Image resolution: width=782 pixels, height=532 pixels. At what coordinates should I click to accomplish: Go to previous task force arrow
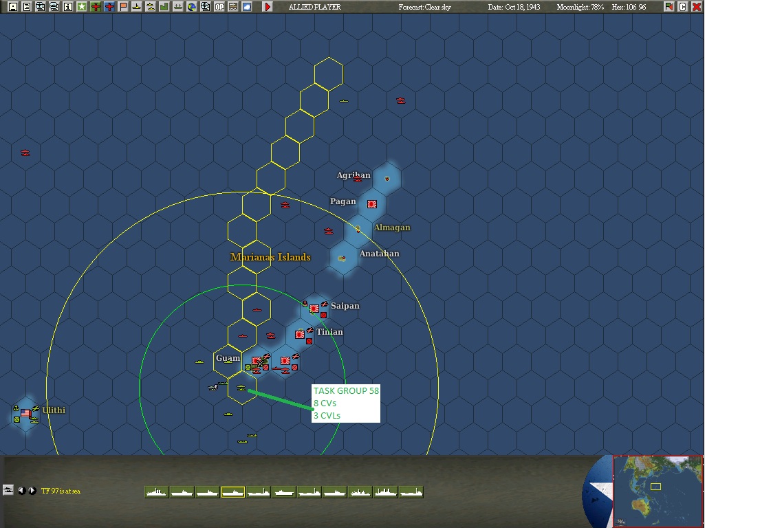tap(21, 491)
